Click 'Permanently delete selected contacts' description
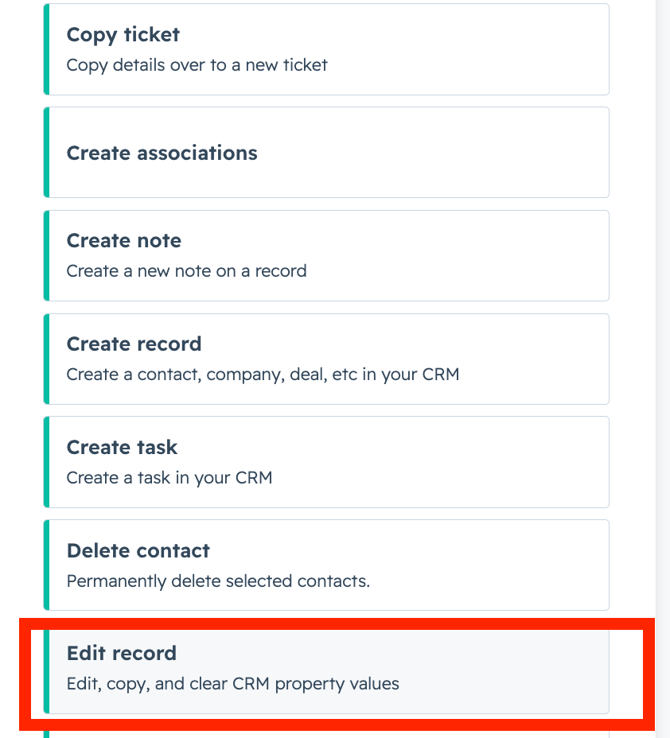670x738 pixels. [218, 581]
